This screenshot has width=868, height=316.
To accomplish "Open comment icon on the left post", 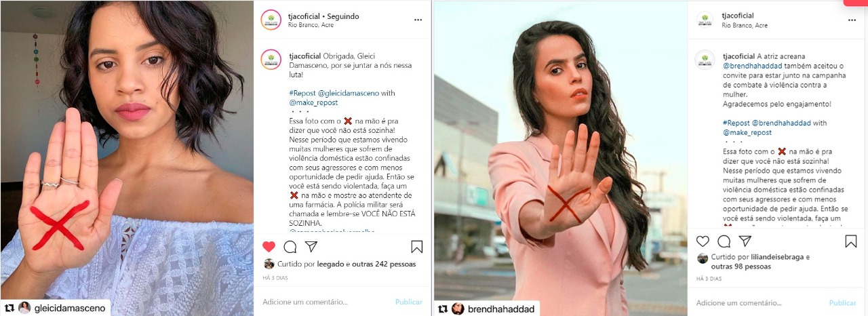I will 290,246.
